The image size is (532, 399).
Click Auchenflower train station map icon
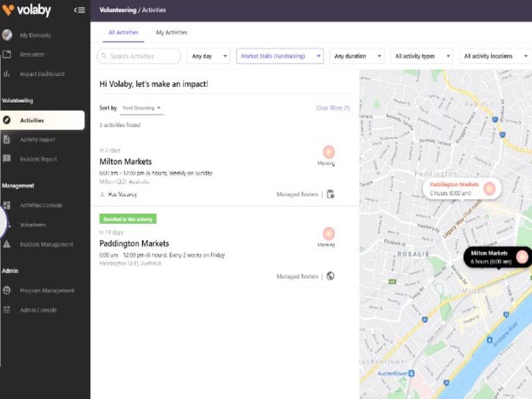(411, 373)
